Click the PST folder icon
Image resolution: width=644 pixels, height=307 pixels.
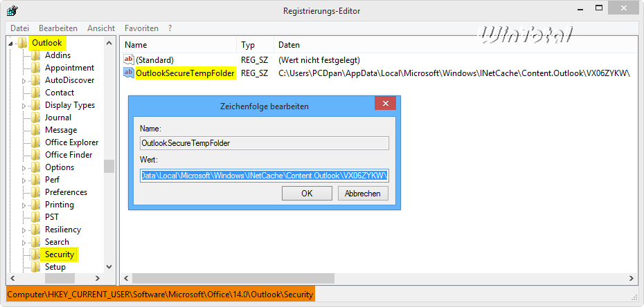click(36, 217)
